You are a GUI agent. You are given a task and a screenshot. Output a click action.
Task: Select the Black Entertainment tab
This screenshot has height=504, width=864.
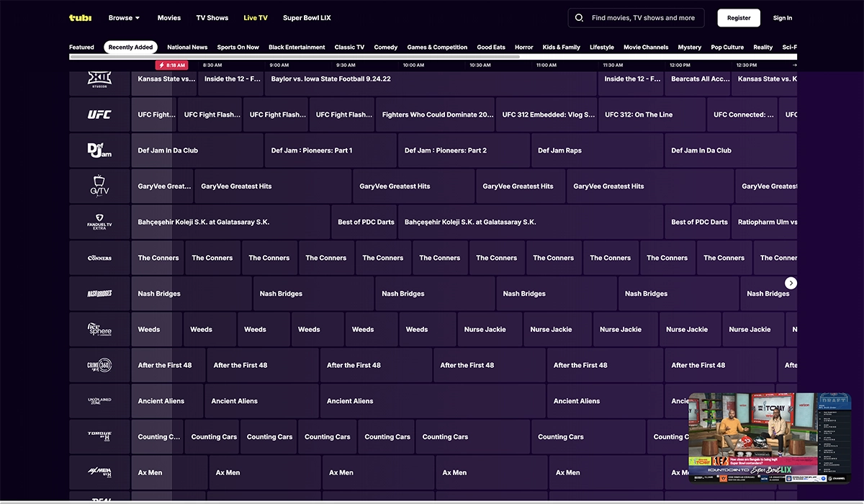pyautogui.click(x=297, y=48)
